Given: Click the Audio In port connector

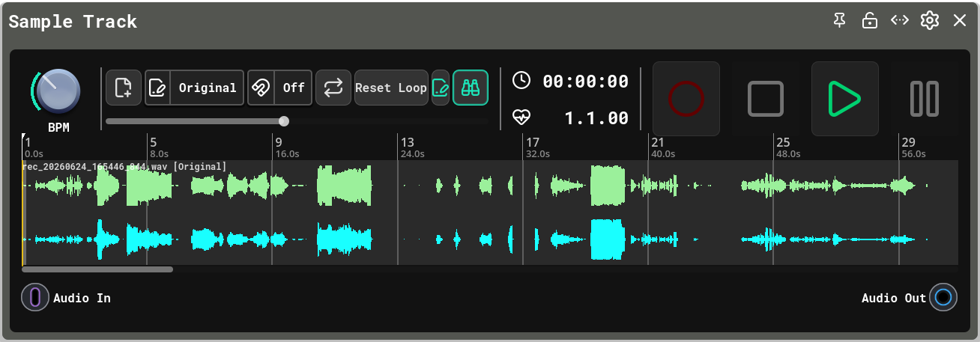Looking at the screenshot, I should (35, 298).
